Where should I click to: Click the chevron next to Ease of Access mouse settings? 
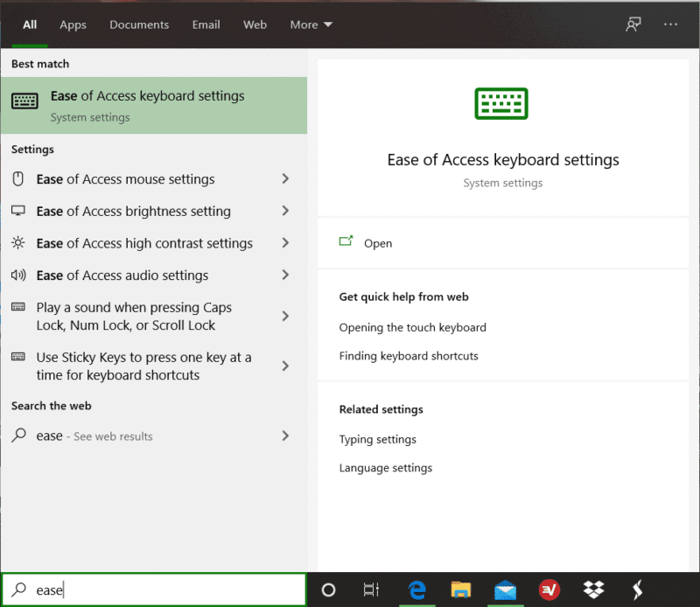point(286,179)
